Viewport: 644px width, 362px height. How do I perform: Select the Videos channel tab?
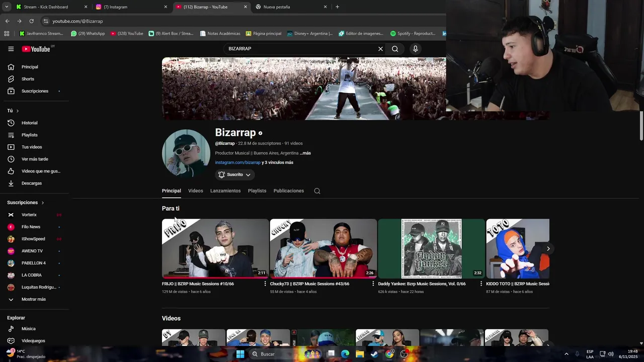(196, 191)
